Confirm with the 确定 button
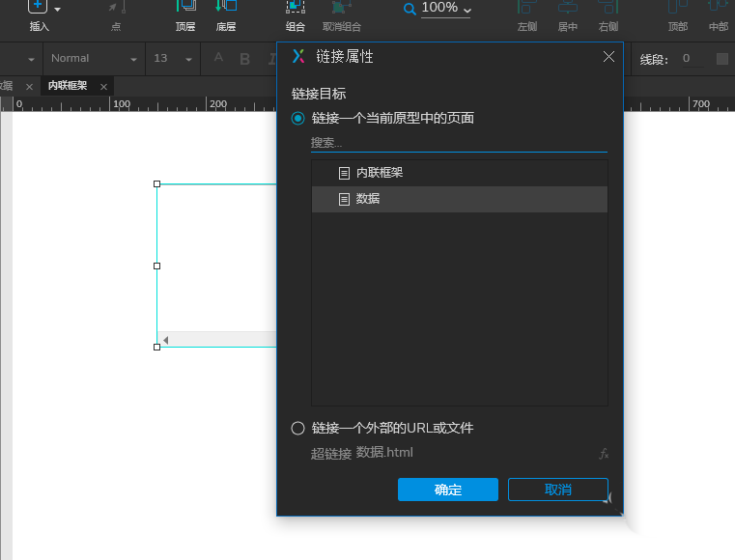The height and width of the screenshot is (560, 735). (x=447, y=490)
